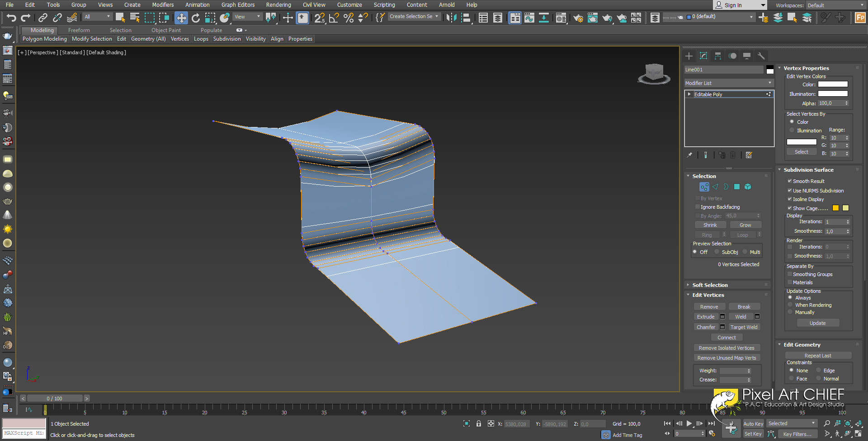Image resolution: width=868 pixels, height=441 pixels.
Task: Enable Smoothing Groups separation
Action: click(790, 274)
